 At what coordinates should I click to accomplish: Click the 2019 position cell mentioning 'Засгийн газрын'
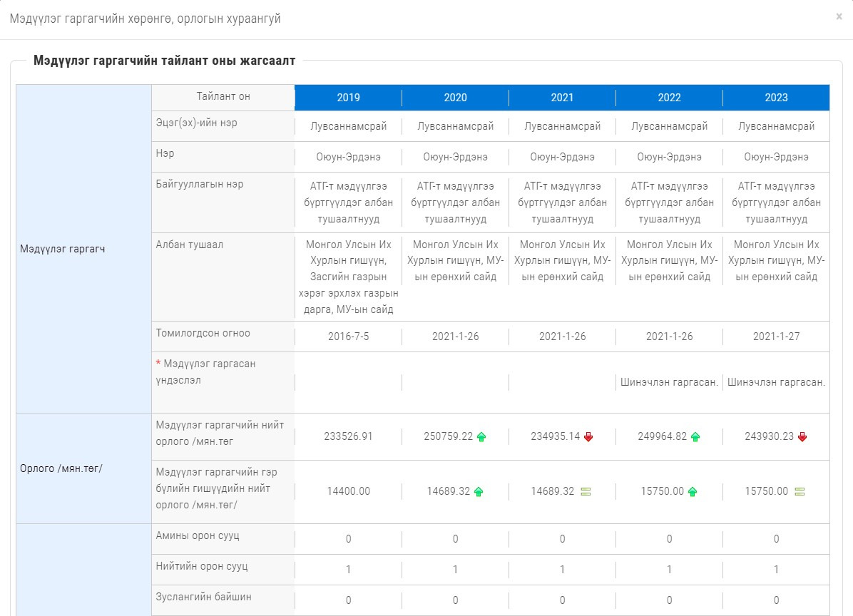(348, 277)
